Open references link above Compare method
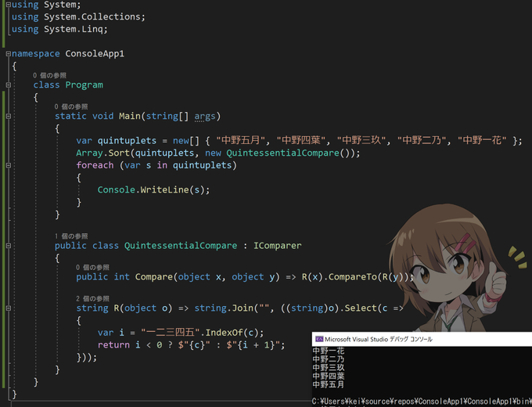This screenshot has height=407, width=532. (92, 267)
